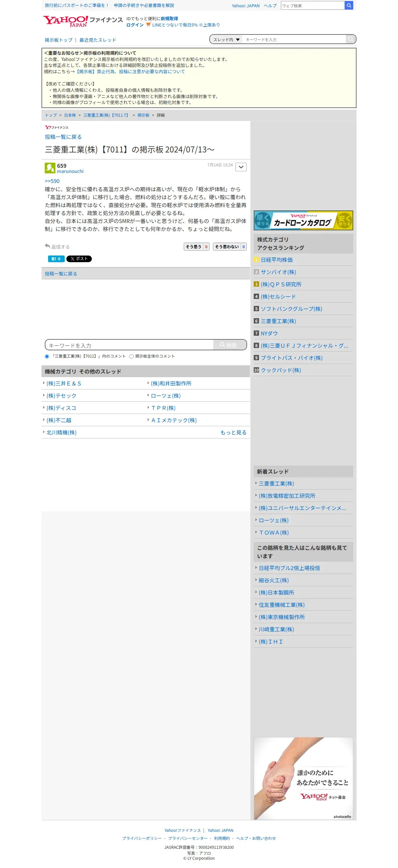The image size is (398, 868).
Task: Click the もっと見る link
Action: pyautogui.click(x=233, y=432)
